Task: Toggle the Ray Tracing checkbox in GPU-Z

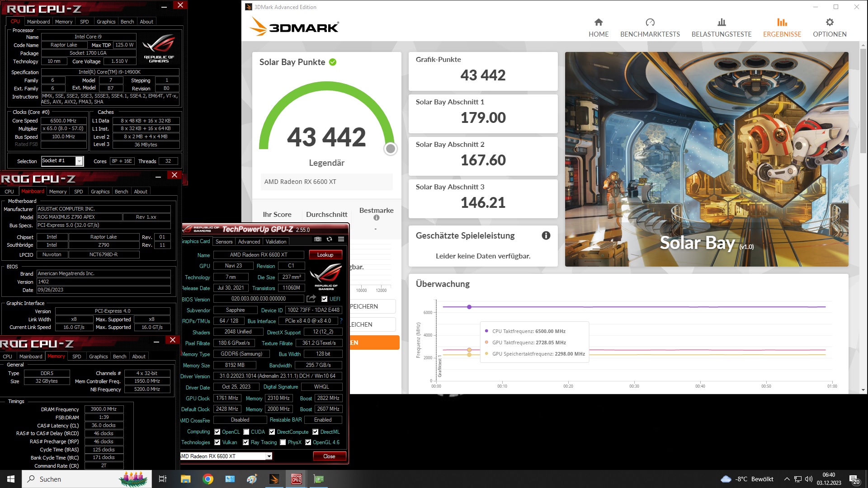Action: [246, 442]
